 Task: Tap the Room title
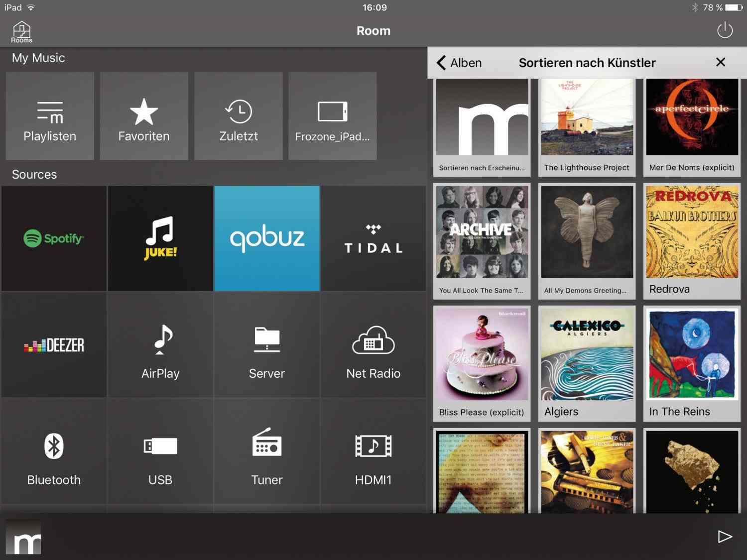(x=373, y=31)
